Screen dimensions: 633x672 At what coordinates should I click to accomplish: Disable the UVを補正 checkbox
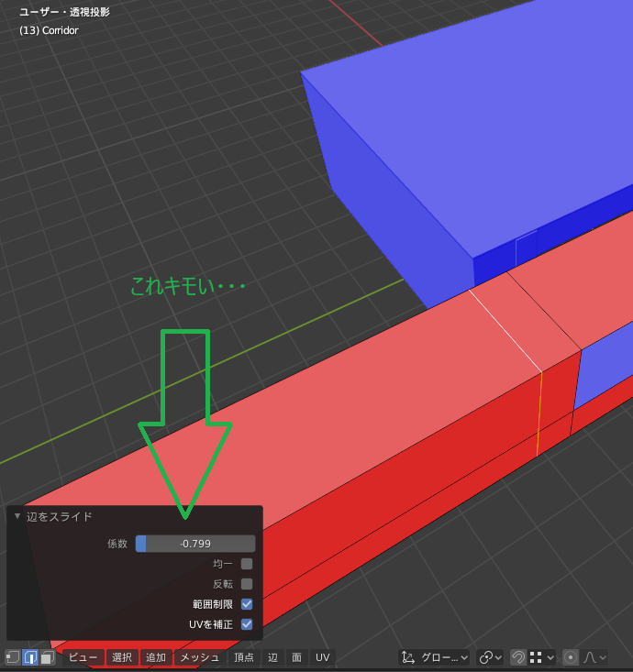tap(247, 624)
